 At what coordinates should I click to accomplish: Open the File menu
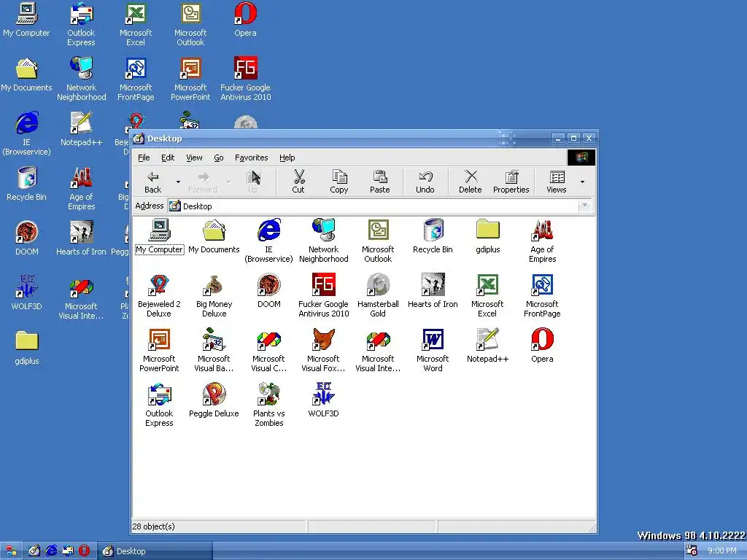point(144,157)
